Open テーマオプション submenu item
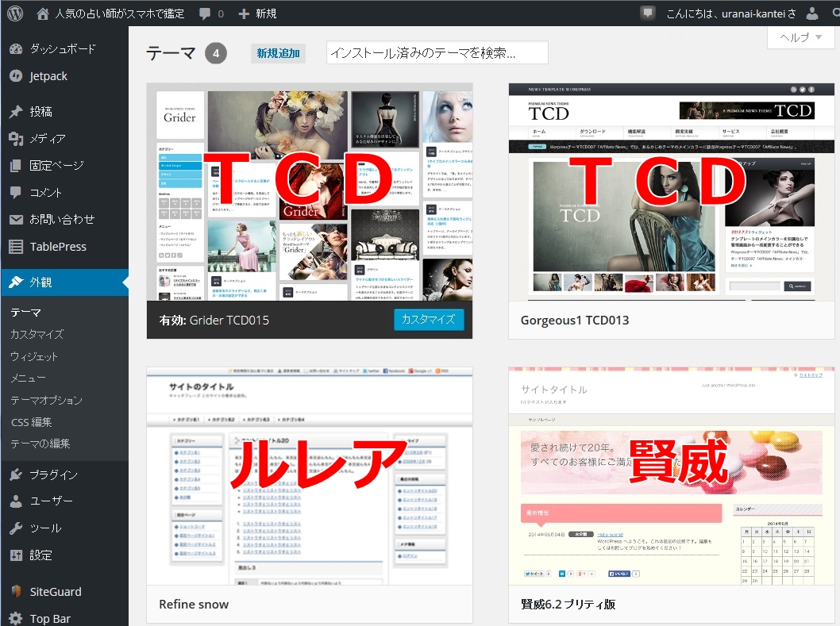The image size is (840, 626). click(47, 400)
